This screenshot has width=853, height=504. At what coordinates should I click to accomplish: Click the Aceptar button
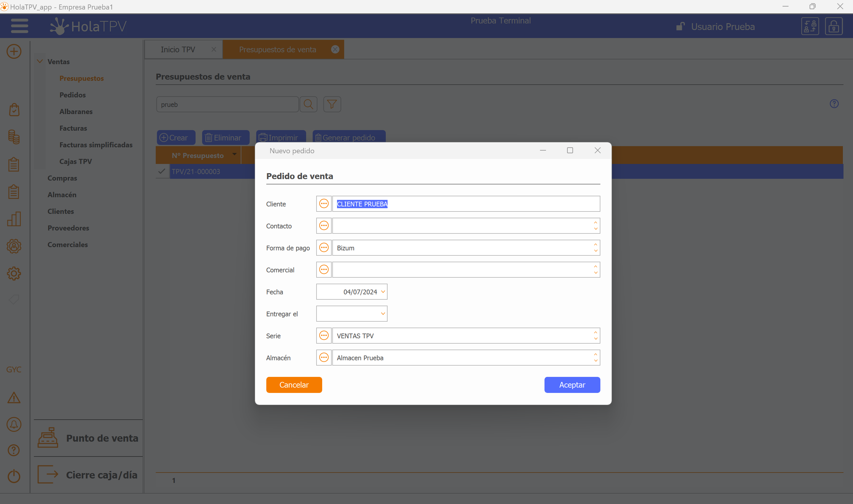point(572,385)
